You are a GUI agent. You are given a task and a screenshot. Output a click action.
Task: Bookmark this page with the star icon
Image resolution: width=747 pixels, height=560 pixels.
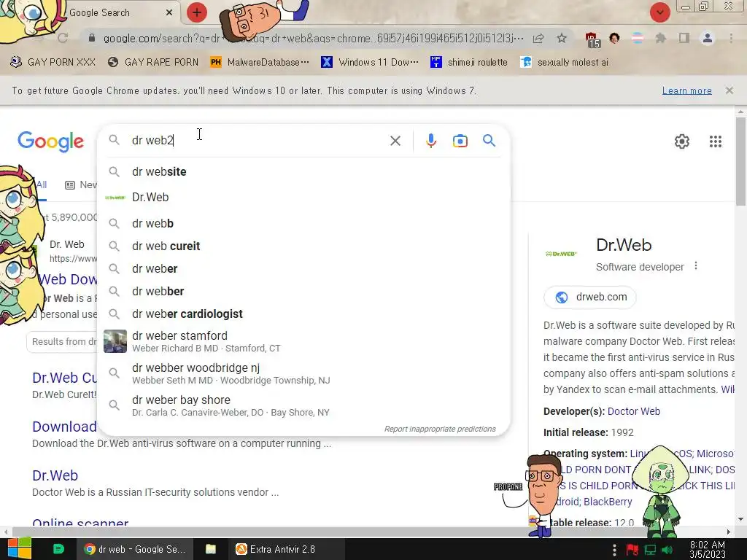tap(562, 38)
